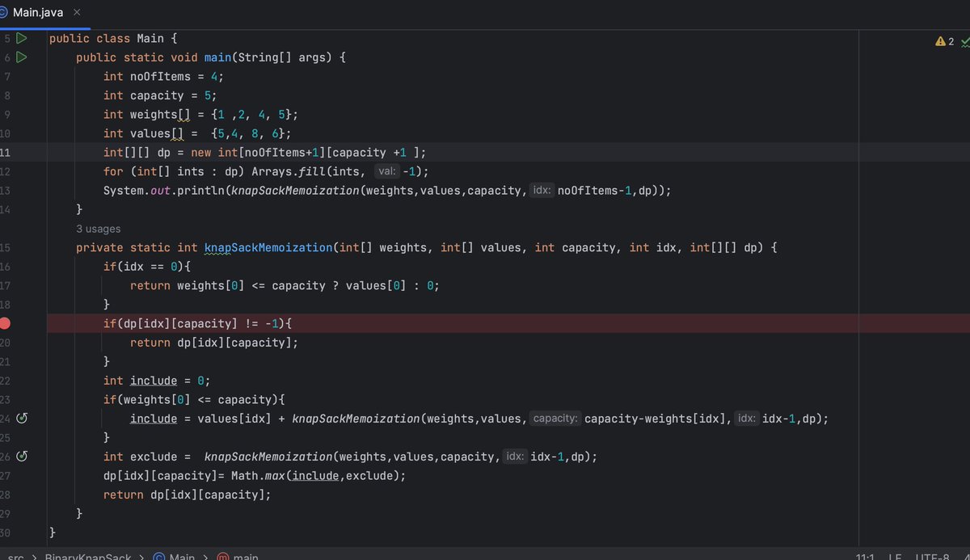Click the green typo checkmark in inspection widget
This screenshot has height=560, width=970.
point(965,41)
